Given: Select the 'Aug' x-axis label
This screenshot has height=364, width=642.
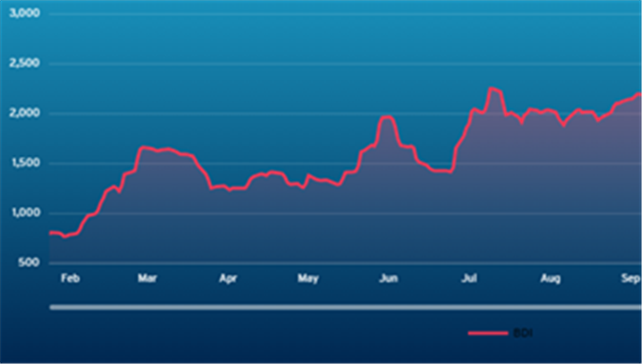Looking at the screenshot, I should coord(550,279).
